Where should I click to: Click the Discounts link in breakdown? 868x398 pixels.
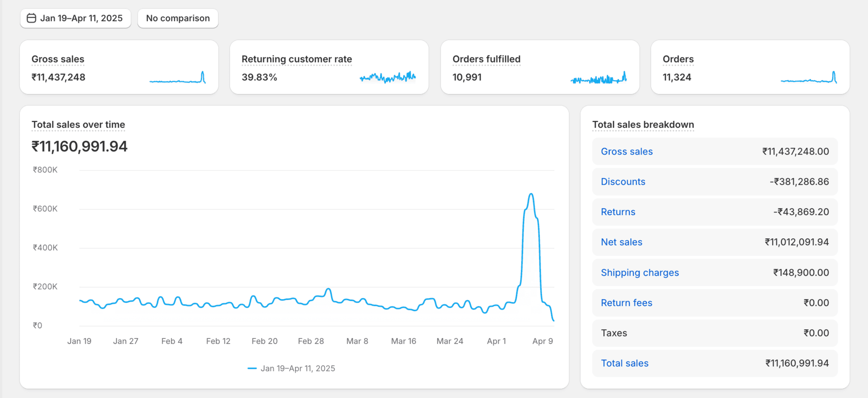pyautogui.click(x=623, y=182)
